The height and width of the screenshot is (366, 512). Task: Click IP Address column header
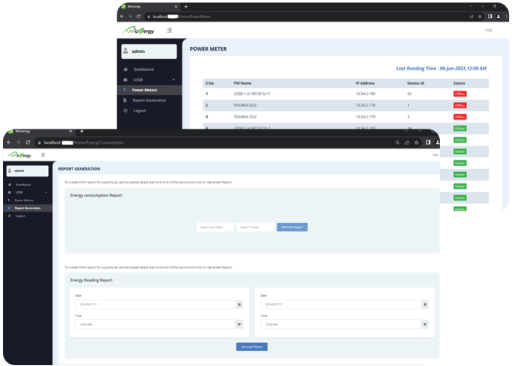[x=365, y=83]
